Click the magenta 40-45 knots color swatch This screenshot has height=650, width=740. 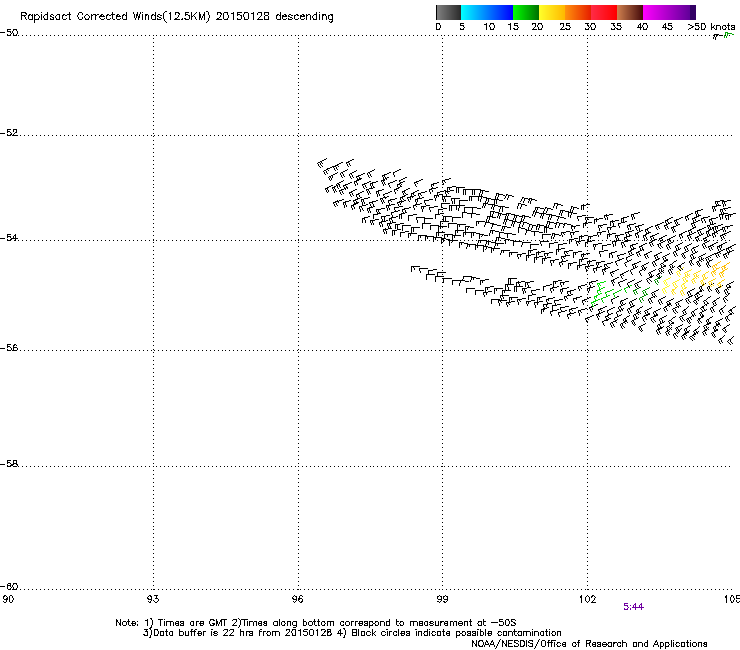pyautogui.click(x=656, y=12)
